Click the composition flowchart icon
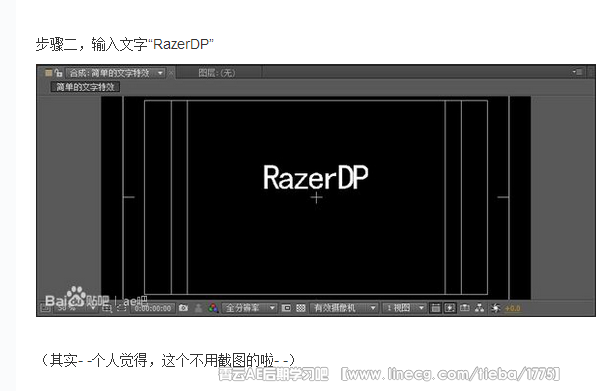Viewport: 602px width, 391px height. 480,308
